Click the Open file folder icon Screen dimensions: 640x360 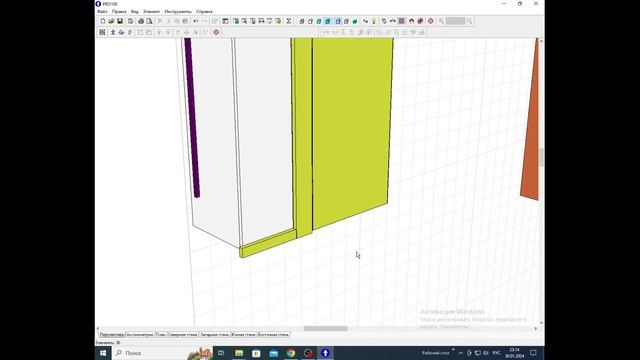[x=111, y=21]
